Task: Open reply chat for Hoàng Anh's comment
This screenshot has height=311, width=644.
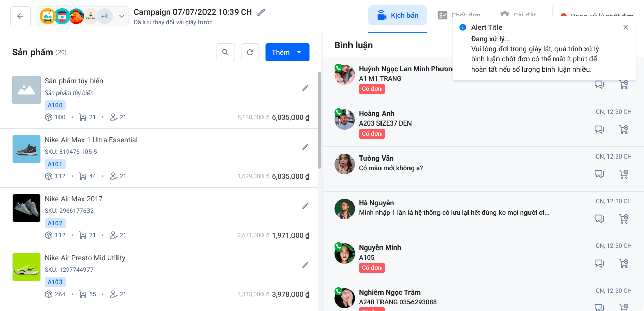Action: (599, 130)
